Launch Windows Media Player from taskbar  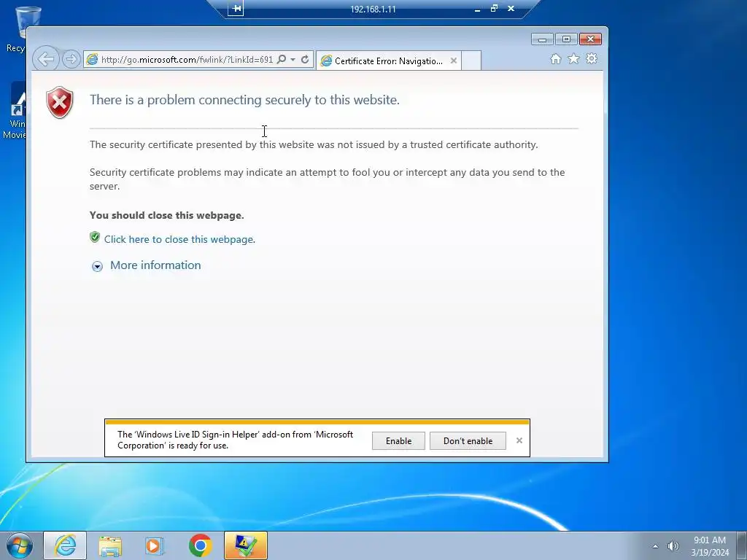click(154, 545)
